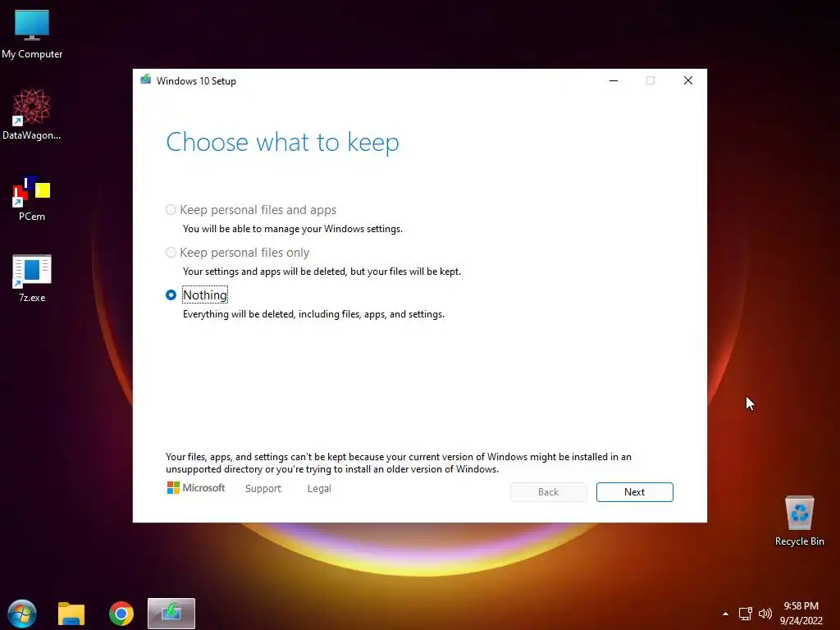The image size is (840, 630).
Task: Click the disabled maximize button in setup
Action: (x=651, y=80)
